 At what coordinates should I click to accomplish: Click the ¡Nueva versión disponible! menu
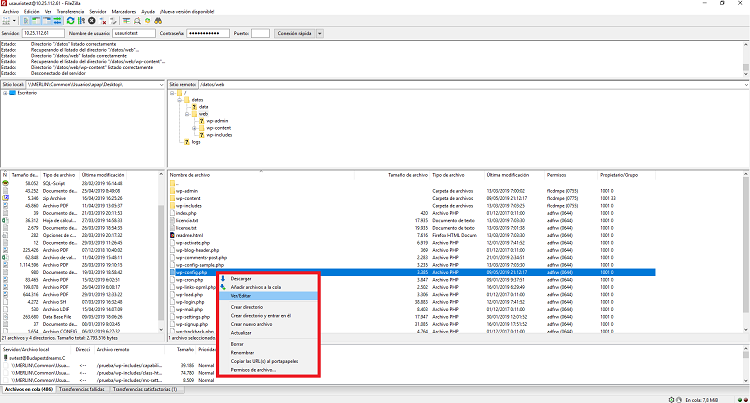pyautogui.click(x=187, y=11)
